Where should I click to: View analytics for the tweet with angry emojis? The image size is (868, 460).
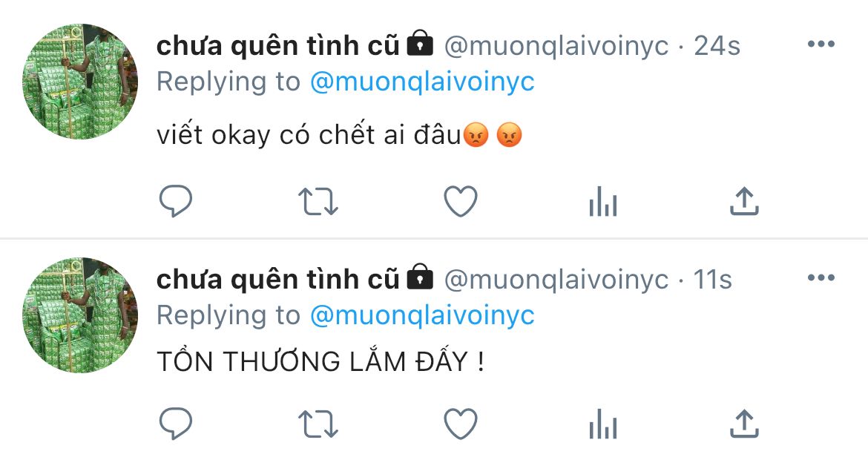tap(603, 201)
